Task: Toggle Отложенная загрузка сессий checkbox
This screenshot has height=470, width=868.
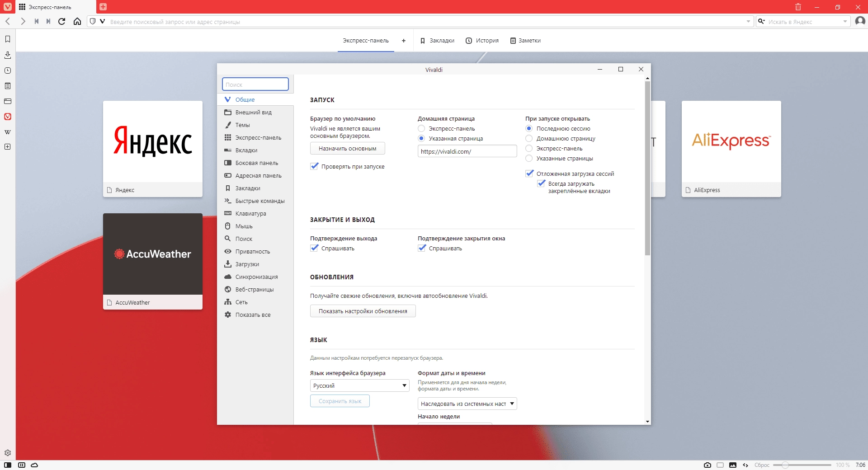Action: point(530,174)
